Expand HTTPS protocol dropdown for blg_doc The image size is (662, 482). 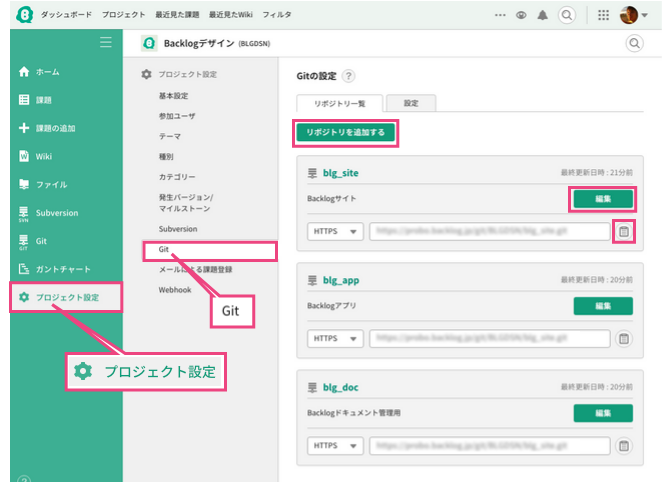tap(335, 446)
